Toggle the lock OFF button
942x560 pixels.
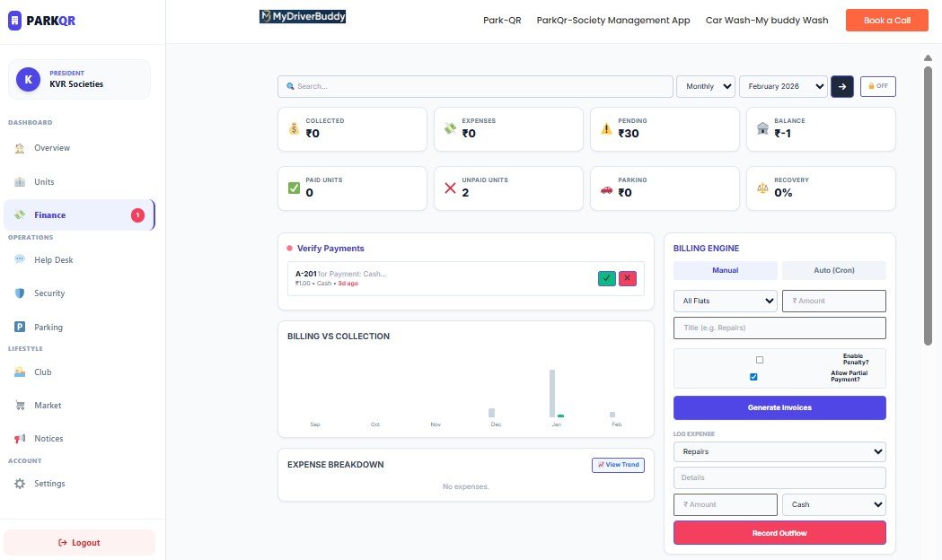877,86
